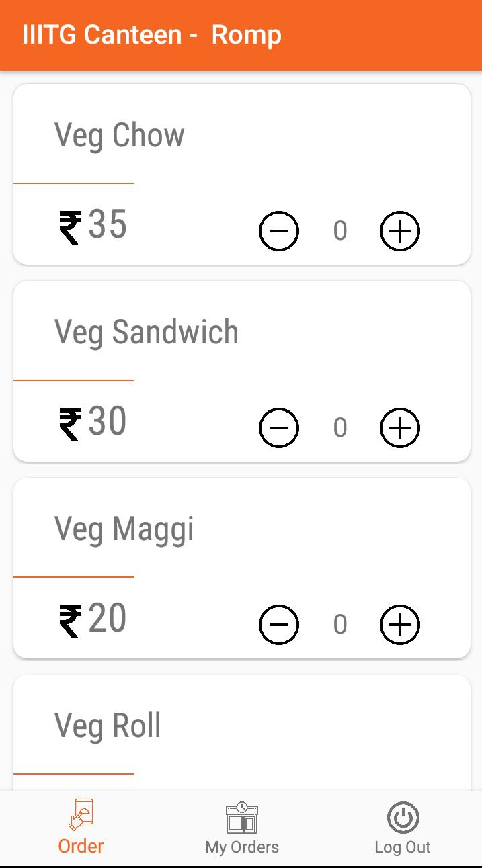Image resolution: width=482 pixels, height=868 pixels.
Task: Tap the Veg Chow quantity count
Action: click(x=340, y=231)
